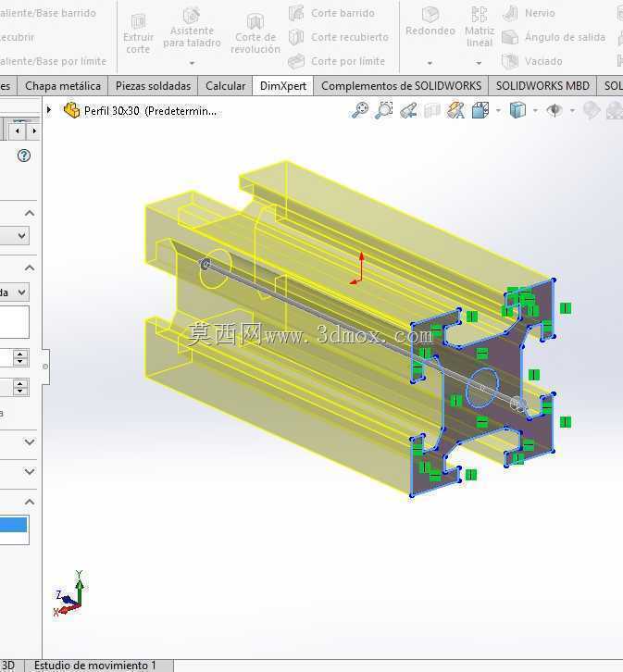The height and width of the screenshot is (672, 623).
Task: Click the red origin marker in the viewport
Action: coord(357,268)
